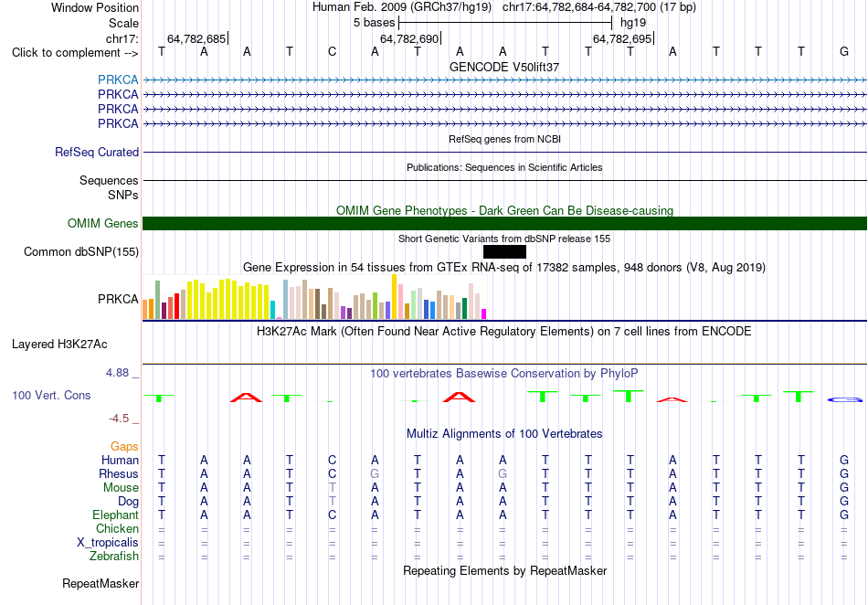Click the 4.88 conservation scale value
Screen dimensions: 868x605
point(117,373)
